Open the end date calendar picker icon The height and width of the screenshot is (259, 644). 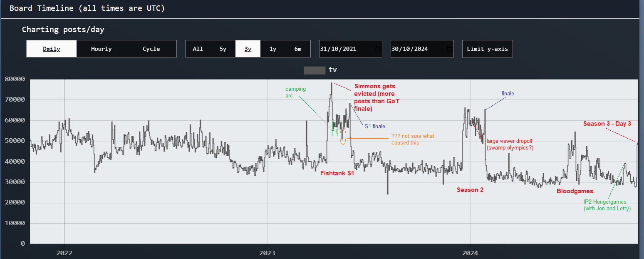point(449,49)
